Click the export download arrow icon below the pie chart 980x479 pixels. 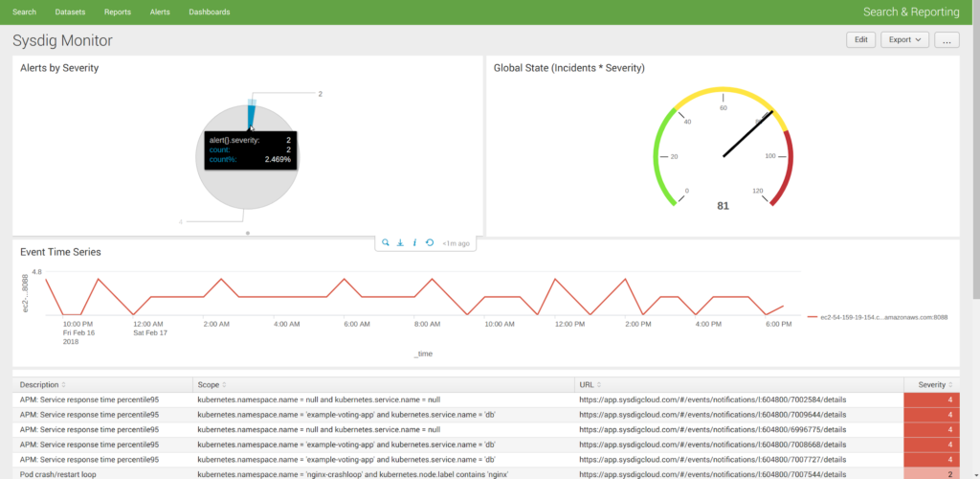click(x=401, y=242)
